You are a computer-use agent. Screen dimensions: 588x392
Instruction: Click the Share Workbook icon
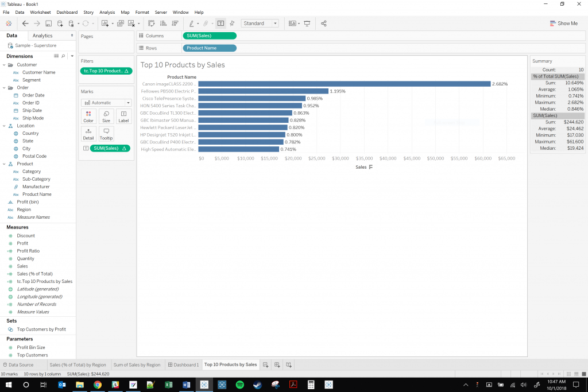[x=323, y=23]
